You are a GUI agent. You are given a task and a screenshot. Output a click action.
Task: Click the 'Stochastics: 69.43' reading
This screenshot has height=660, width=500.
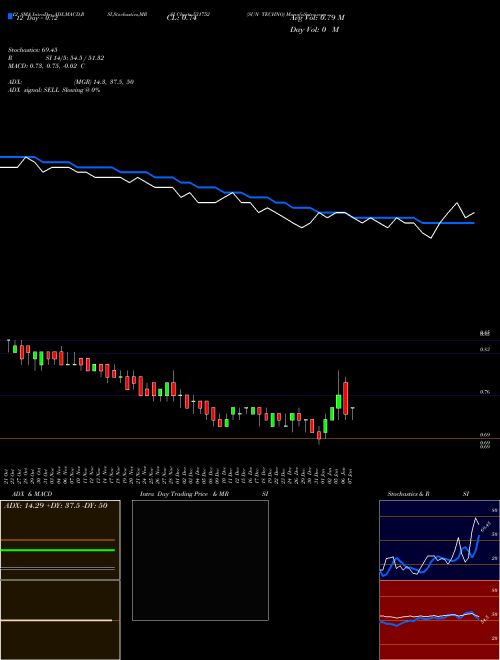[33, 50]
